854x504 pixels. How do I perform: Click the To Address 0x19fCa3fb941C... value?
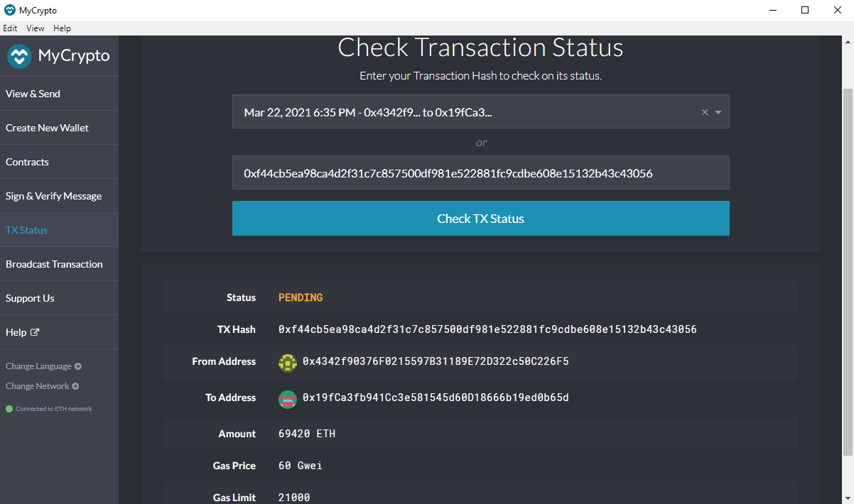click(x=436, y=398)
